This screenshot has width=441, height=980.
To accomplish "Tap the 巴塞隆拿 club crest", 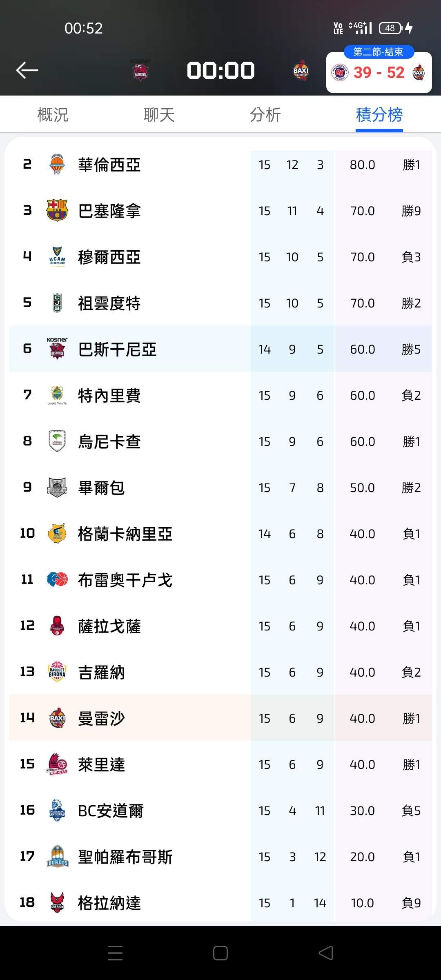I will click(x=57, y=211).
